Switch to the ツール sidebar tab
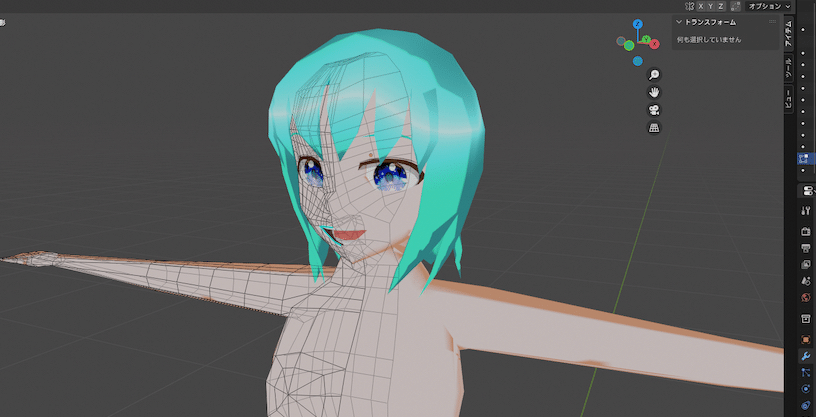 point(788,68)
